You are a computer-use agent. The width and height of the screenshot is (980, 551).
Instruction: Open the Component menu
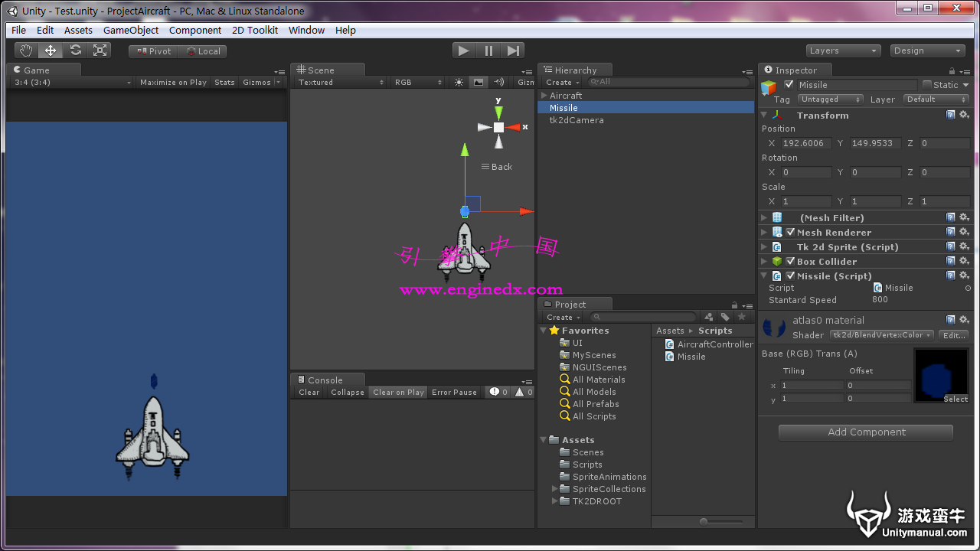coord(195,30)
